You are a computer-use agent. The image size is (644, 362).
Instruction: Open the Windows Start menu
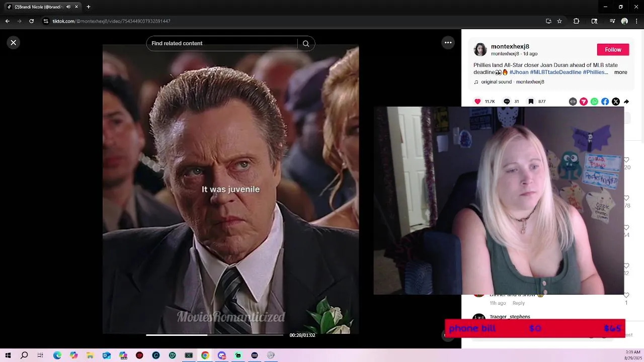[x=8, y=355]
